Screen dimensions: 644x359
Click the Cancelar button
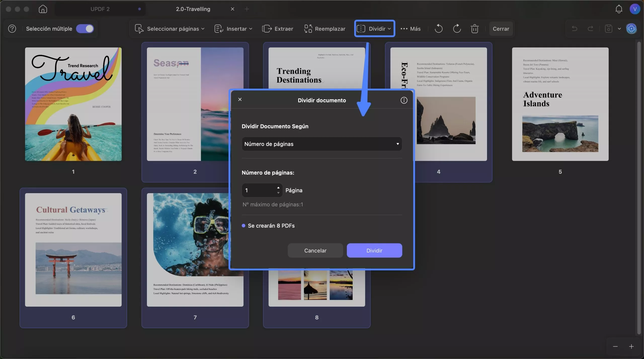click(315, 250)
